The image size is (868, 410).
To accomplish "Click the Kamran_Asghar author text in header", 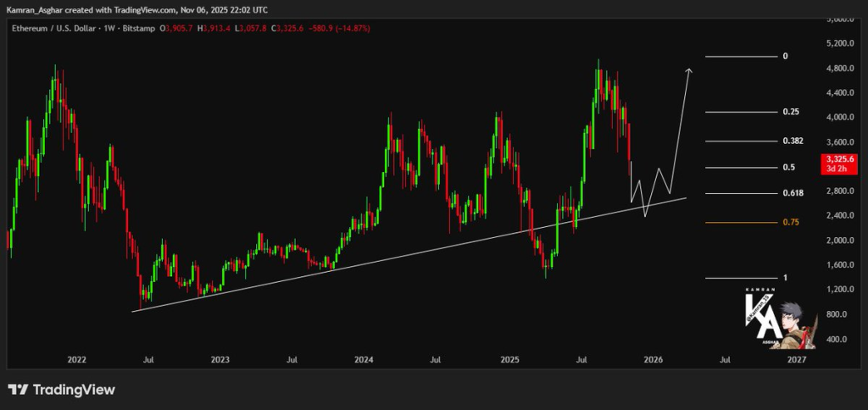I will [34, 8].
